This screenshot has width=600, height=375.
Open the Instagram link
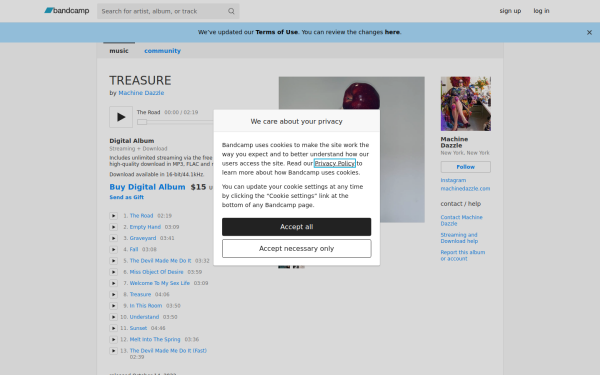point(453,180)
